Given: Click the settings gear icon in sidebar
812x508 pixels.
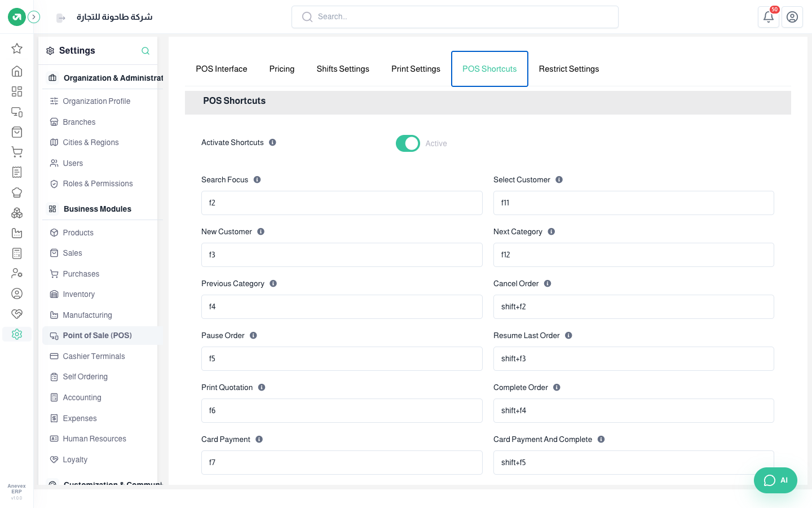Looking at the screenshot, I should point(17,334).
